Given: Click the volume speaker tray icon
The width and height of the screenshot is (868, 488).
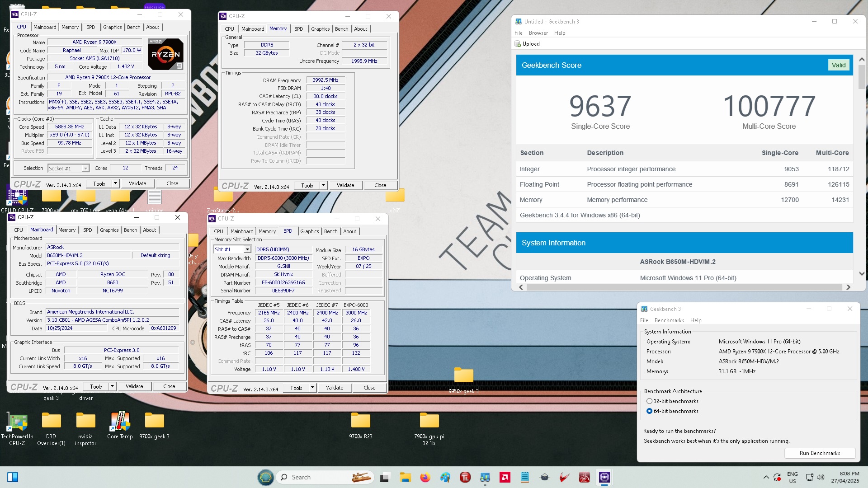Looking at the screenshot, I should [821, 477].
